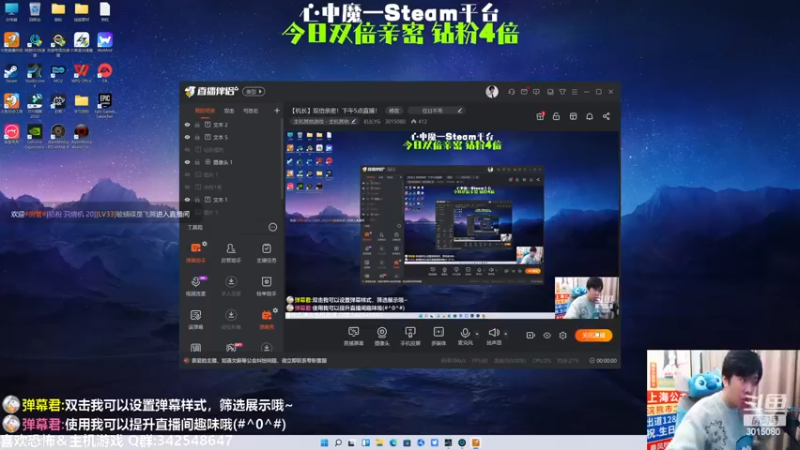Click the preview eye icon near settings

[x=547, y=335]
